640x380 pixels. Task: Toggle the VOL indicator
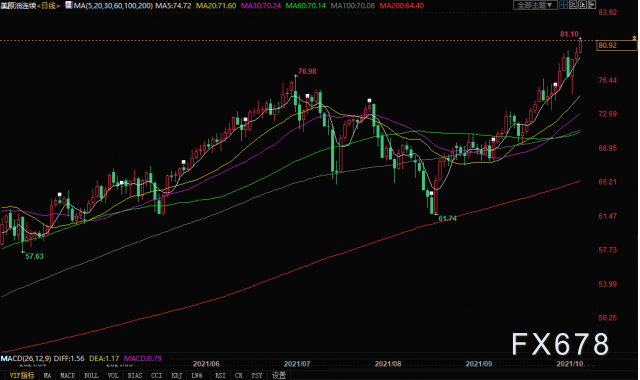[x=113, y=375]
